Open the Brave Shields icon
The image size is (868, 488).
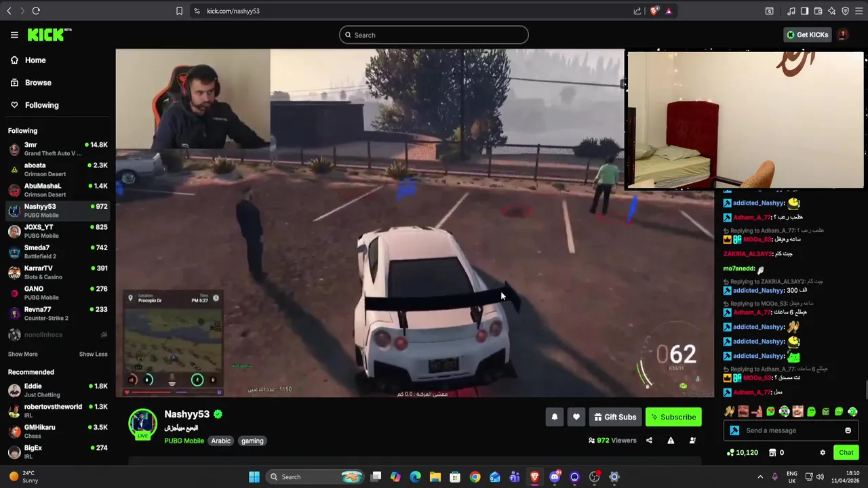click(x=654, y=11)
